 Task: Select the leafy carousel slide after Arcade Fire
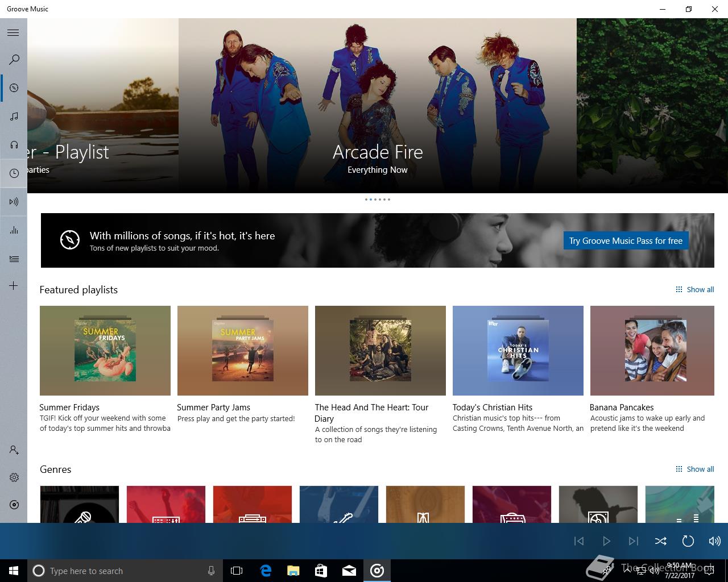[652, 106]
